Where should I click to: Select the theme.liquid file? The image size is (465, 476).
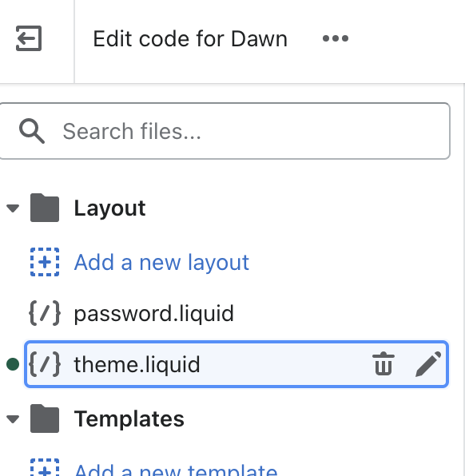[236, 364]
